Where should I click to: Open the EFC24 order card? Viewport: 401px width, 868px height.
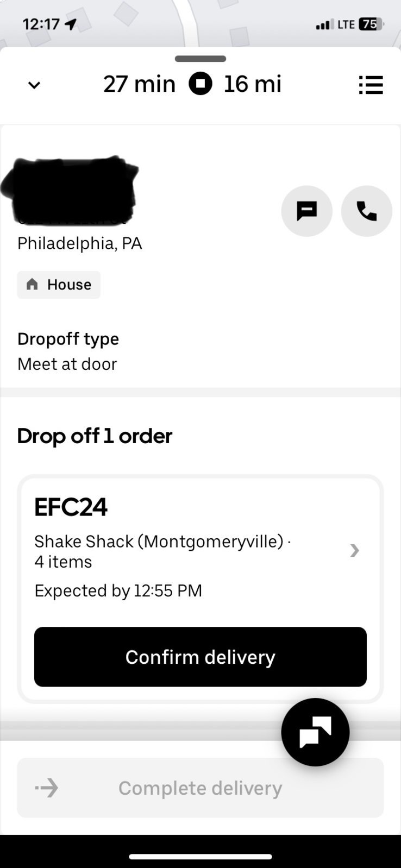[x=200, y=589]
